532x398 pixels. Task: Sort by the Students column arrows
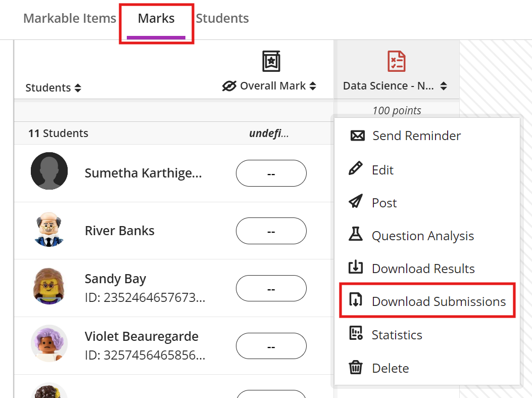(78, 88)
